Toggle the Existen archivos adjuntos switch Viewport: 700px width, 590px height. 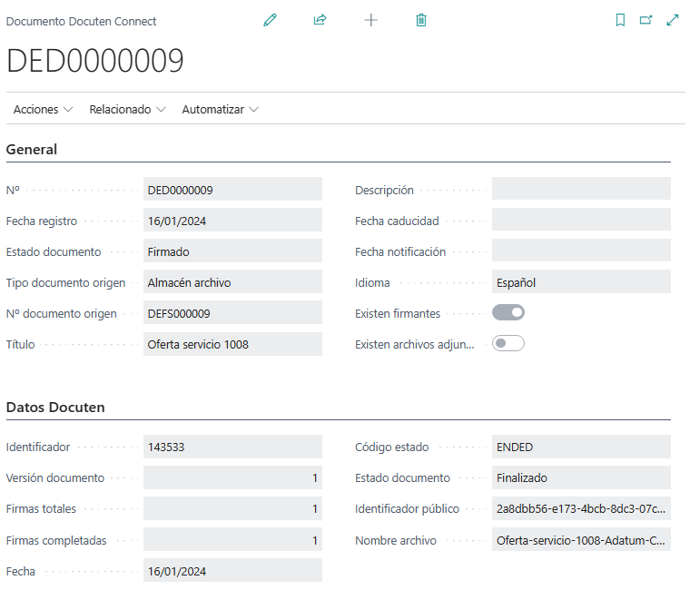508,344
